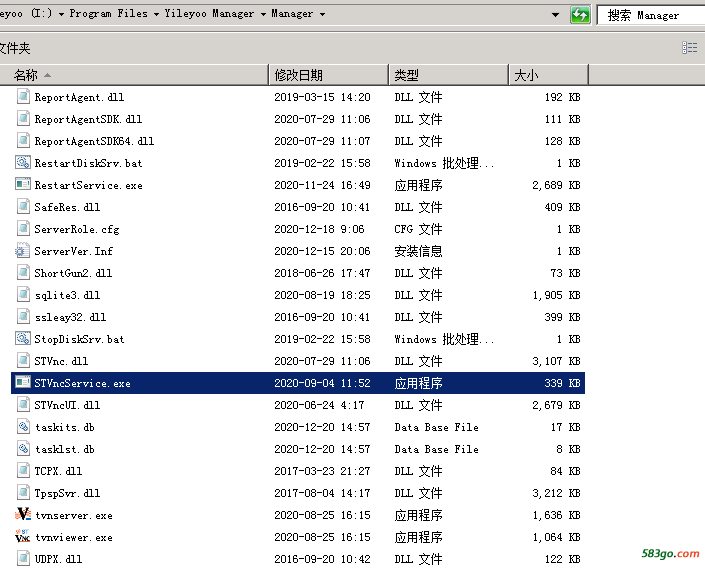This screenshot has height=569, width=705.
Task: Click the STVncService.exe application icon
Action: [23, 382]
